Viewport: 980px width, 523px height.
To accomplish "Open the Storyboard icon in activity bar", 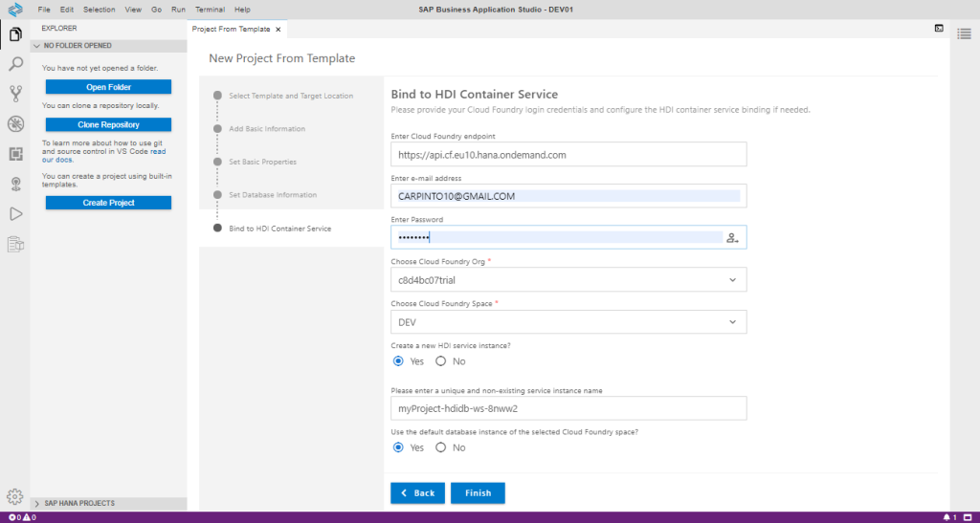I will coord(15,244).
